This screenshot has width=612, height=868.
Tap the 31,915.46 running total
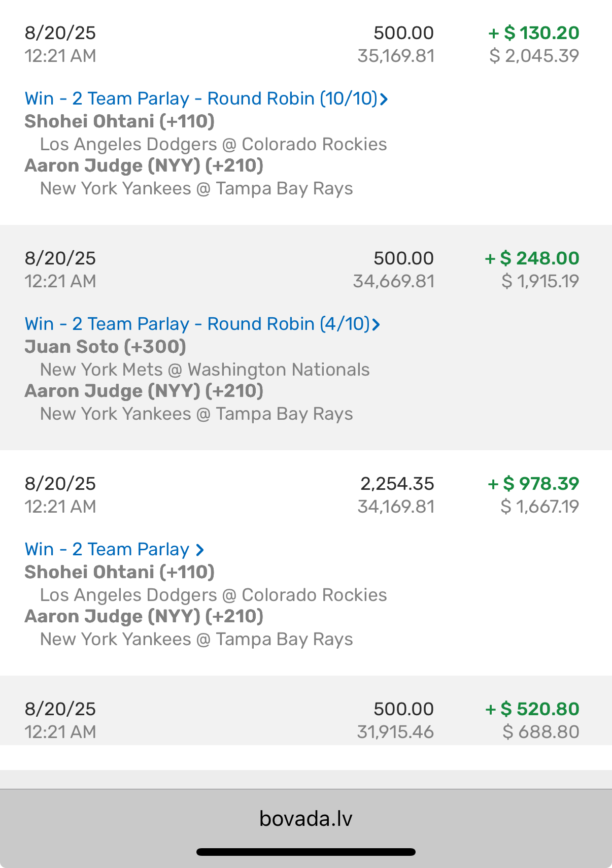pyautogui.click(x=395, y=732)
